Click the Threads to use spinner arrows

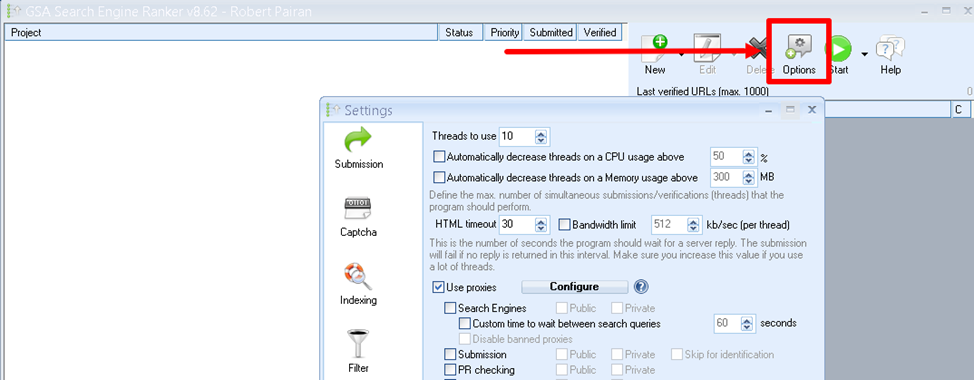542,136
